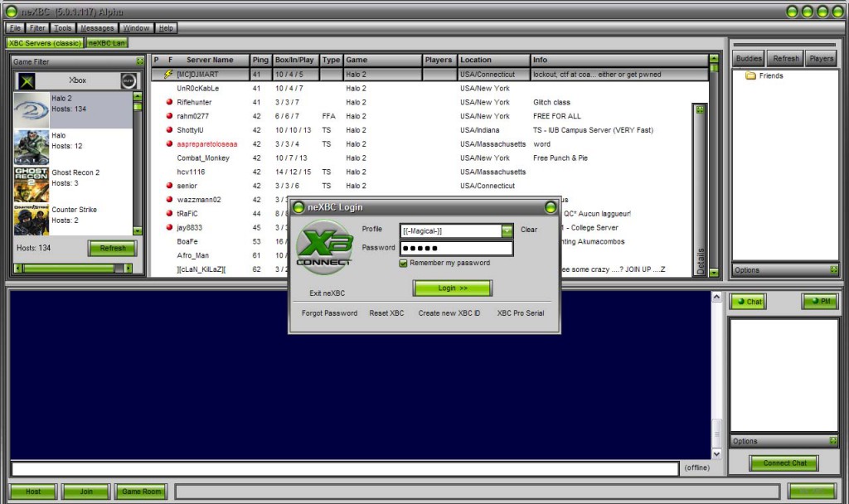
Task: Select the Halo 2 game thumbnail
Action: tap(32, 110)
